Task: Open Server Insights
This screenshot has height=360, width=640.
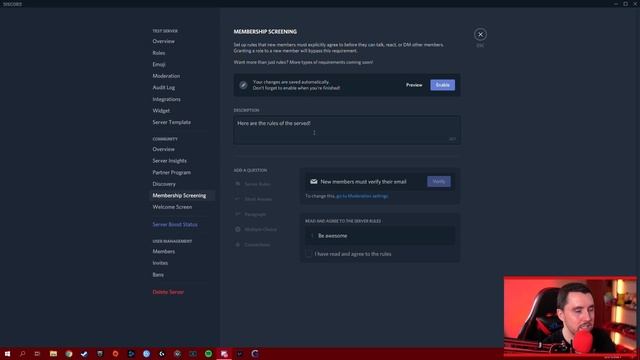Action: [x=169, y=161]
